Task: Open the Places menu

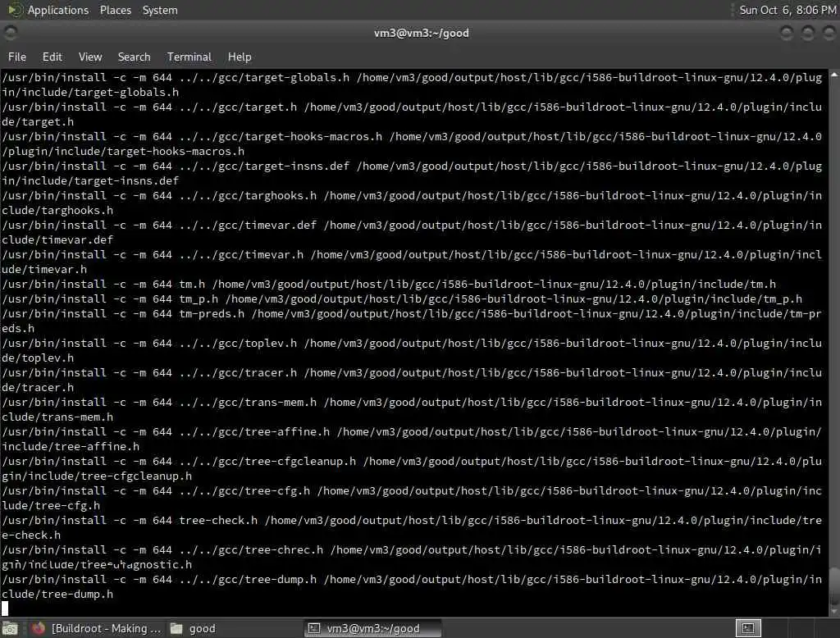Action: pyautogui.click(x=115, y=10)
